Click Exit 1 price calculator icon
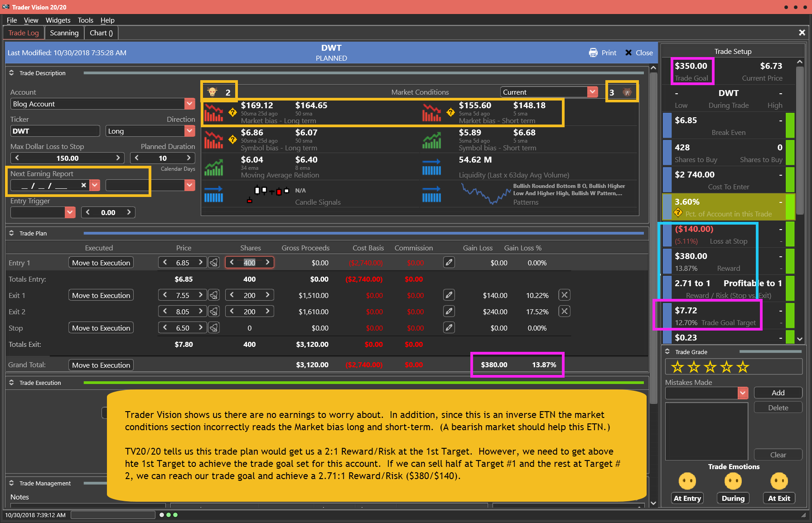This screenshot has height=523, width=812. tap(214, 295)
